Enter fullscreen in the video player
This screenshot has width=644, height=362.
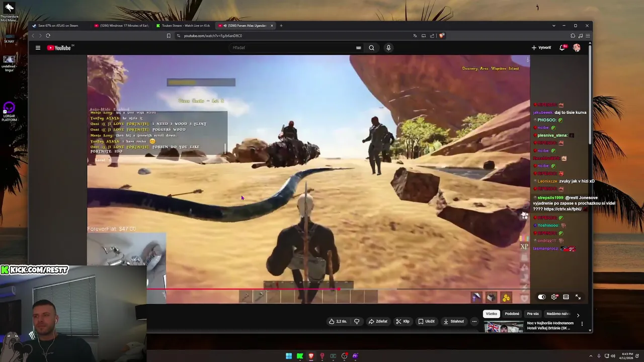[578, 297]
